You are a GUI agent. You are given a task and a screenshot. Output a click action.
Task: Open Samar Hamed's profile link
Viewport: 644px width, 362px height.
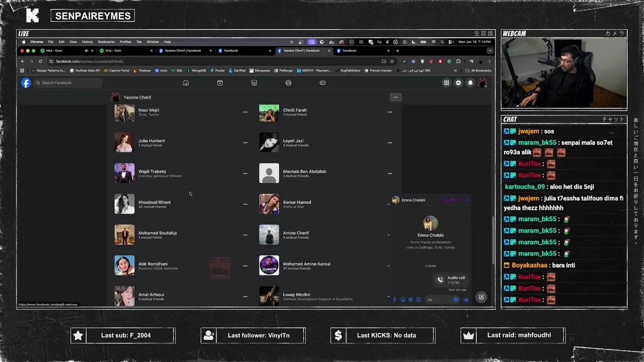tap(297, 202)
